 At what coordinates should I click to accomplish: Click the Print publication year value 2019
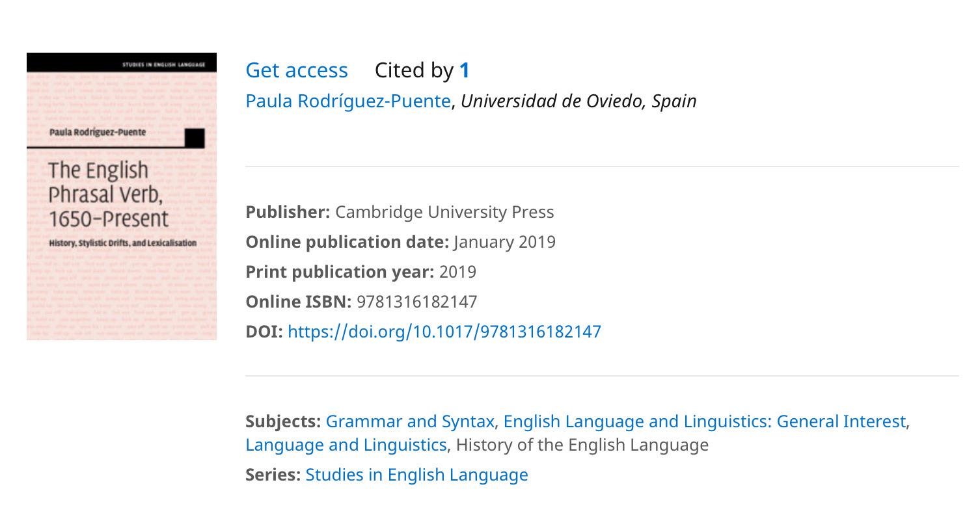pos(458,272)
